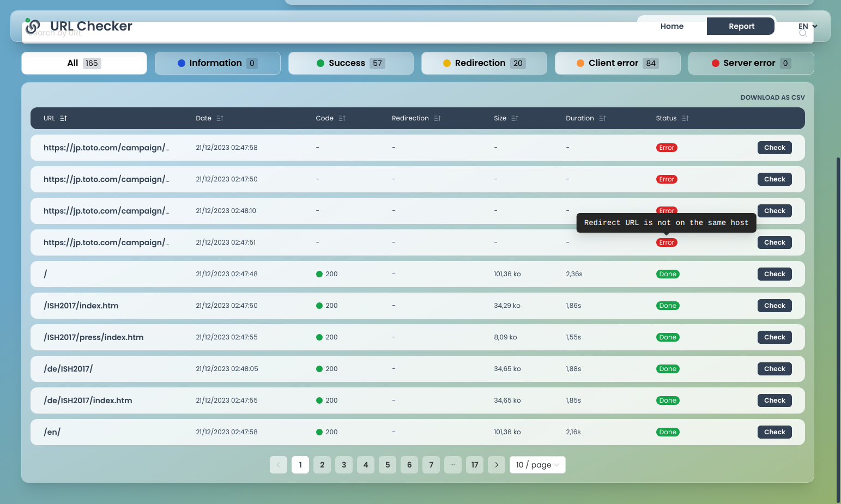Jump to last page 17
Screen dimensions: 841x504
click(x=475, y=465)
